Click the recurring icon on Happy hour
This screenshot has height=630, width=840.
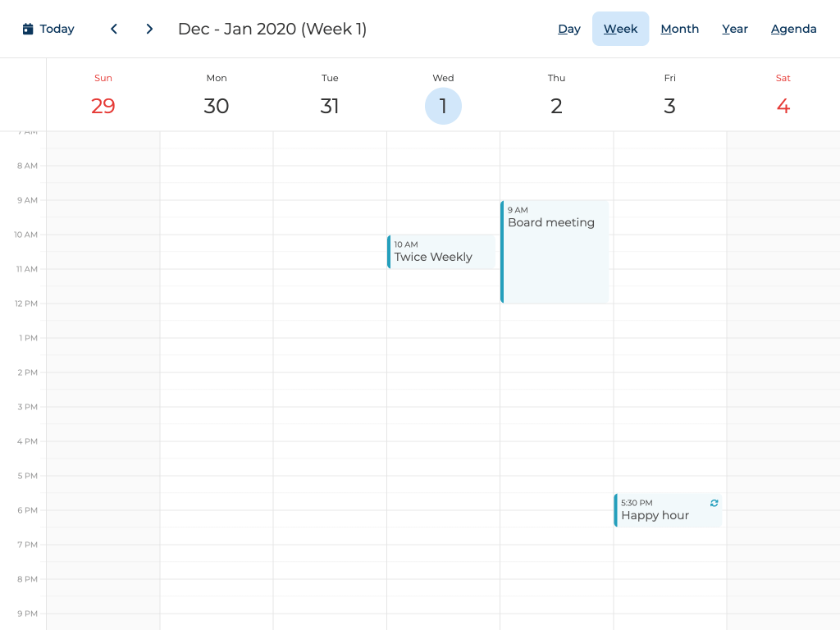click(714, 503)
